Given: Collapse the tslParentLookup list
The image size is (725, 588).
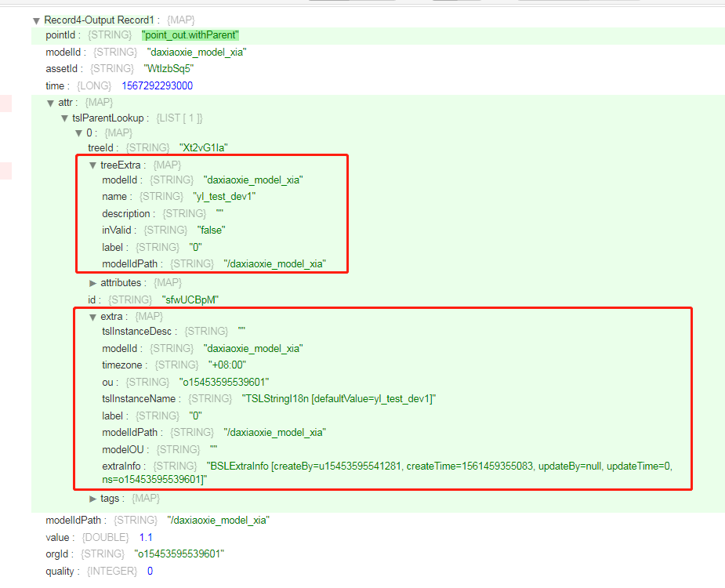Looking at the screenshot, I should (64, 118).
